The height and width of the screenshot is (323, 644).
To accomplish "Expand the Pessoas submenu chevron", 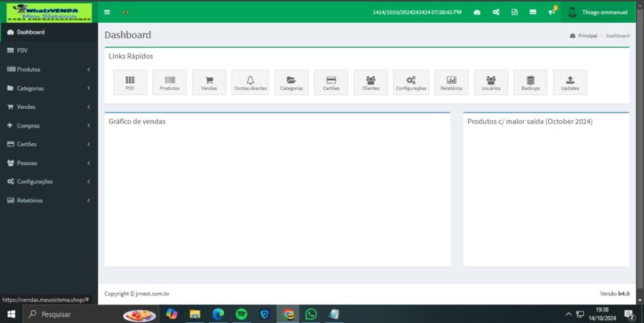I will 89,163.
